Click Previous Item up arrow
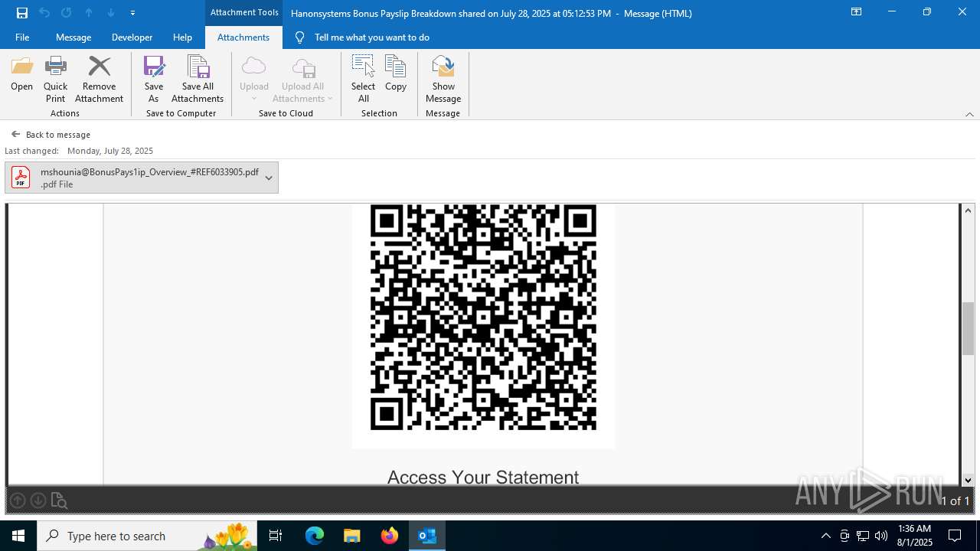 tap(89, 13)
